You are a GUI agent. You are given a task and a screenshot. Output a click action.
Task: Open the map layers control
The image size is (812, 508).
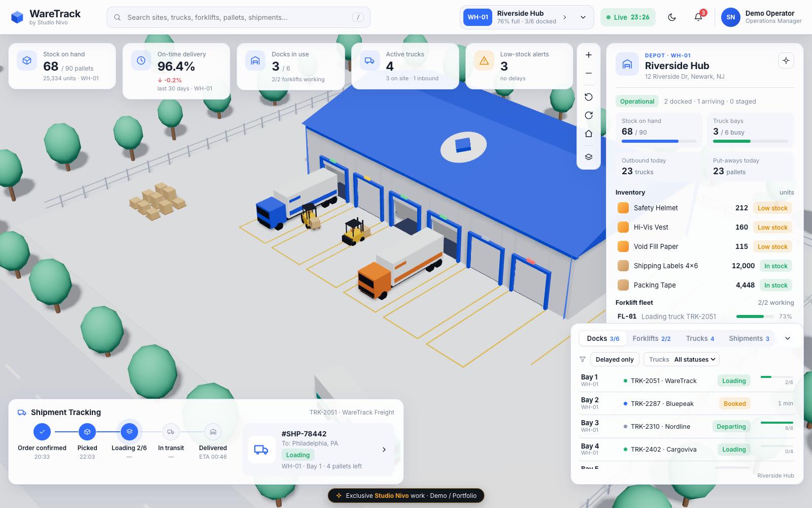point(589,157)
